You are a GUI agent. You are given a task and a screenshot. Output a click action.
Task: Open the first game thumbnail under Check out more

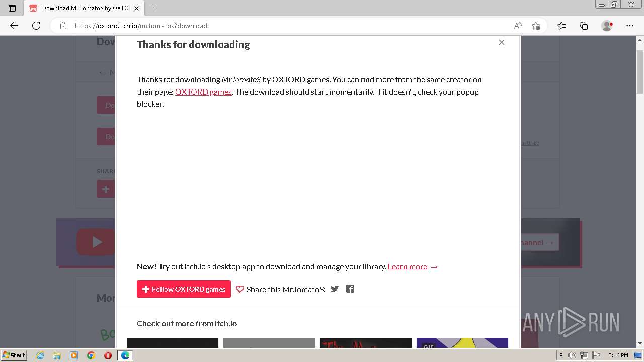173,343
